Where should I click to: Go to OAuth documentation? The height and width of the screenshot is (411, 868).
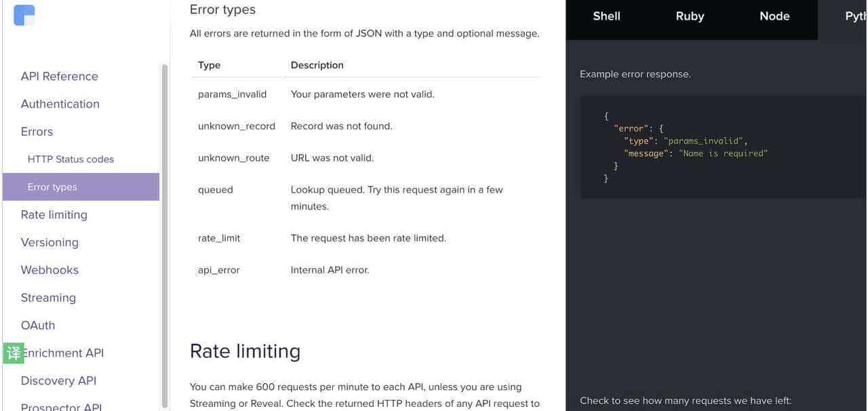tap(38, 326)
